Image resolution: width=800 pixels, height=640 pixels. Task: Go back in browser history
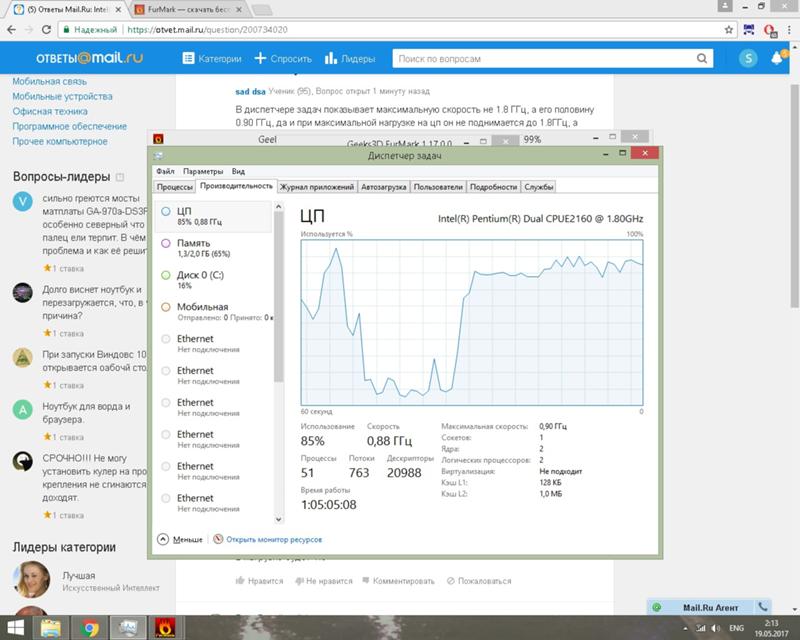[11, 30]
